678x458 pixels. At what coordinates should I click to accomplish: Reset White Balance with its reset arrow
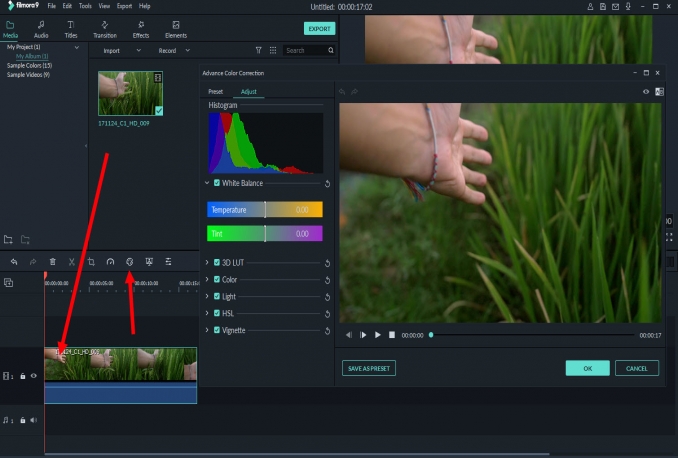[x=327, y=184]
